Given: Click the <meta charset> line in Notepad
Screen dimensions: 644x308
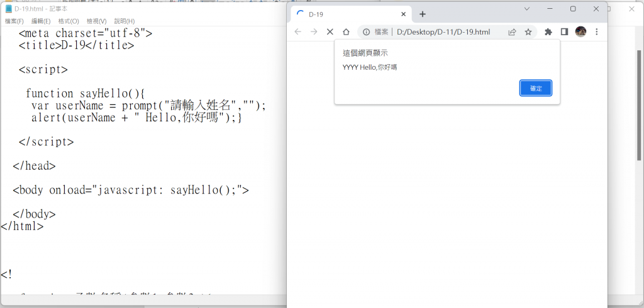Looking at the screenshot, I should pos(86,33).
